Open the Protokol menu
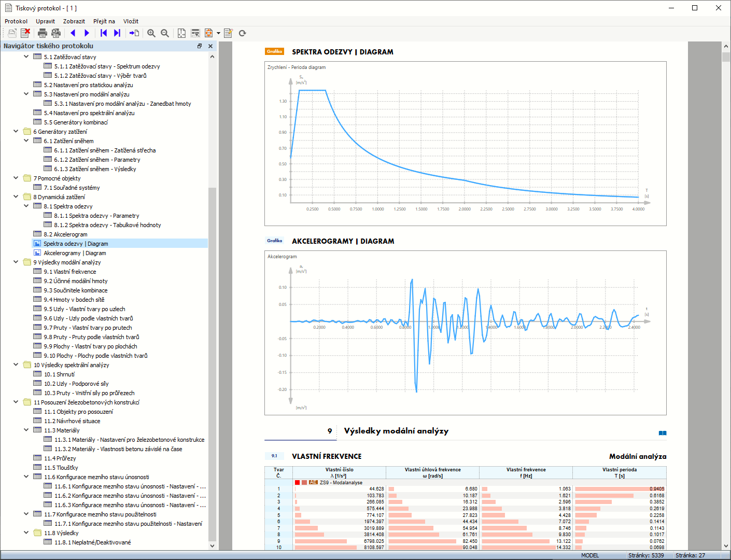Viewport: 731px width, 560px height. pyautogui.click(x=16, y=21)
